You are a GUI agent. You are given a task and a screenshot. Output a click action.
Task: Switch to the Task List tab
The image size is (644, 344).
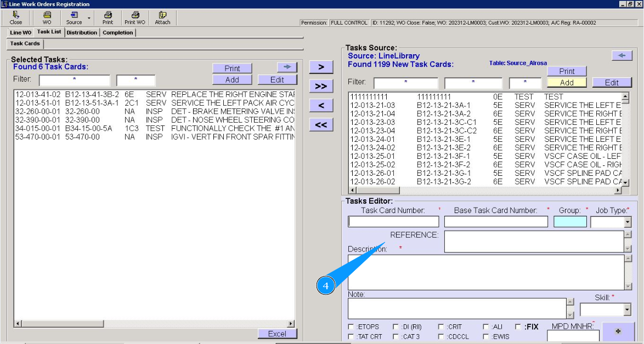tap(49, 32)
